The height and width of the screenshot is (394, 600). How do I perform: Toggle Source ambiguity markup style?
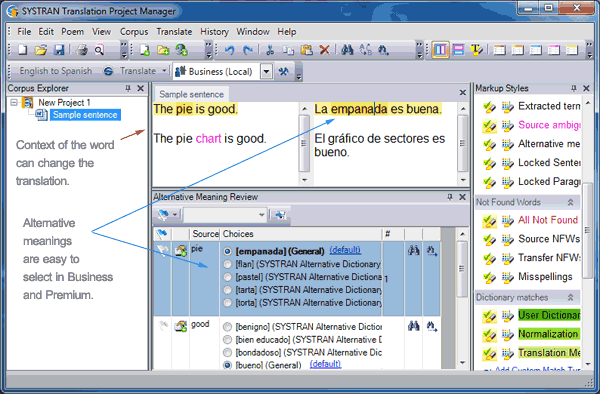pos(489,125)
